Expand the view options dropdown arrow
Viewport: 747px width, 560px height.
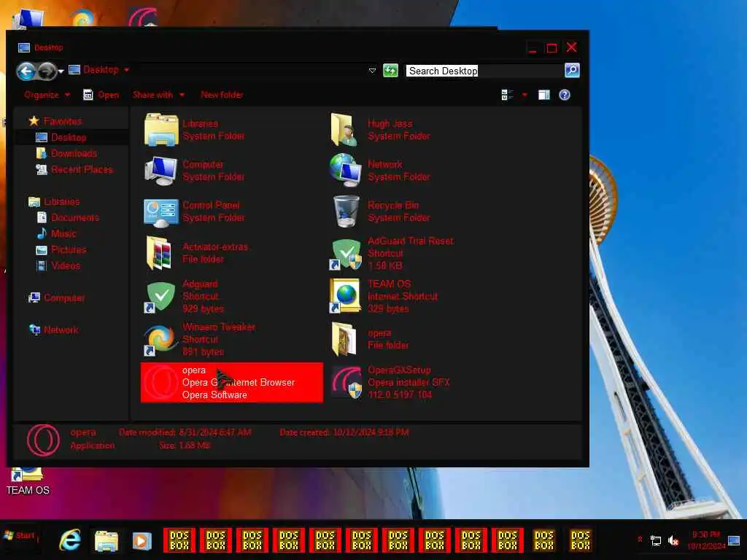(525, 95)
